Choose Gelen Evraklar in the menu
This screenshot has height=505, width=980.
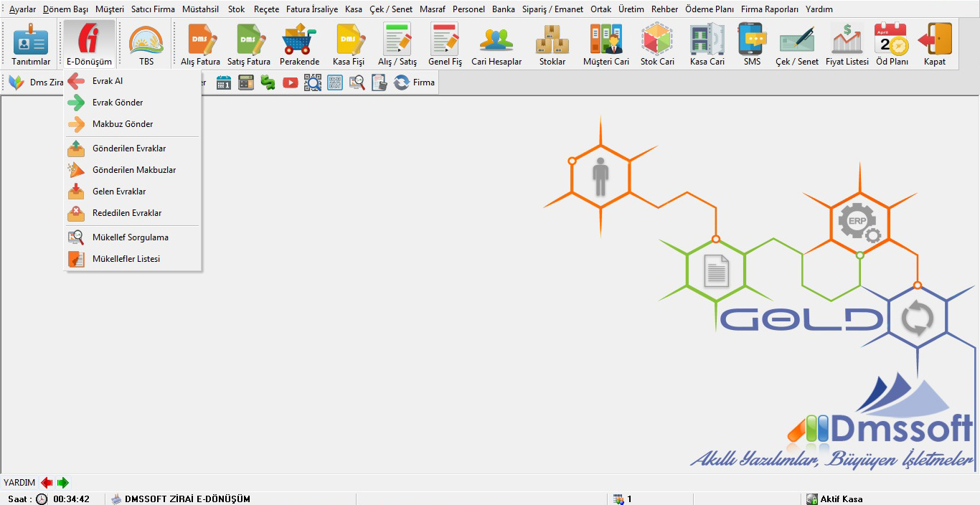point(119,192)
